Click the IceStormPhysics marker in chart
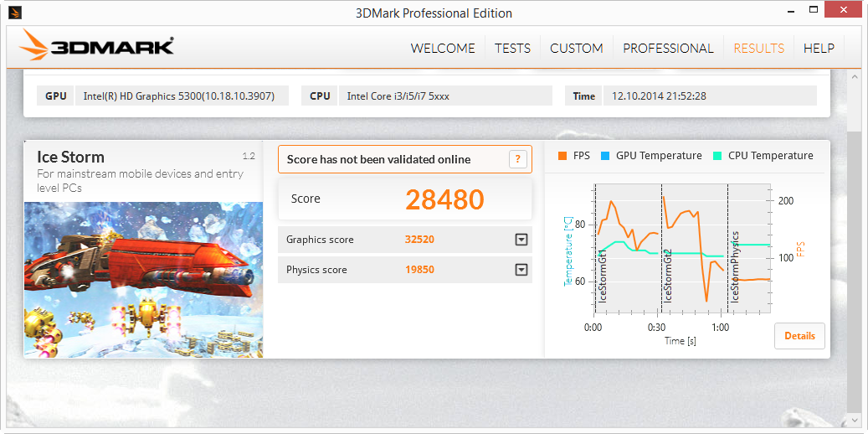Viewport: 868px width, 434px height. tap(735, 267)
